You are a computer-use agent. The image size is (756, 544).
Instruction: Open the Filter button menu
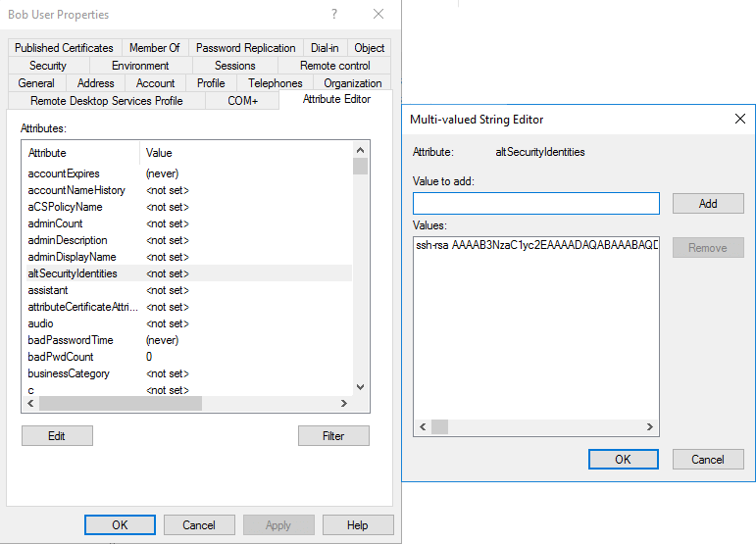pyautogui.click(x=333, y=435)
